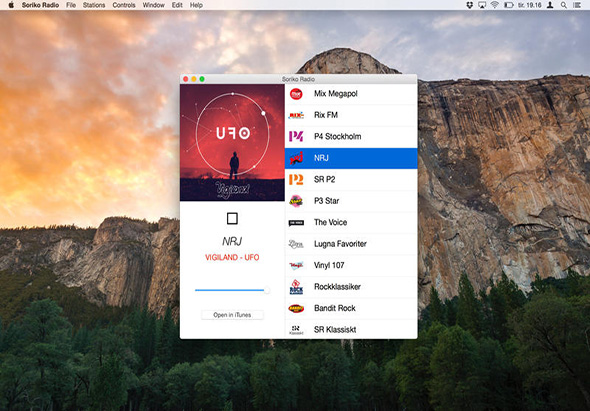Screen dimensions: 590x411
Task: Select the P4 Stockholm station name
Action: tap(338, 137)
